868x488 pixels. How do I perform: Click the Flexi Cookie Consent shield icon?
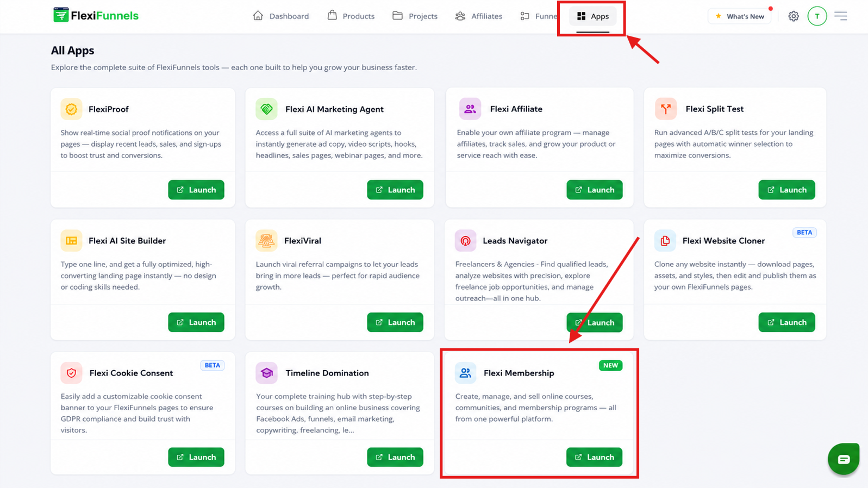pos(71,373)
